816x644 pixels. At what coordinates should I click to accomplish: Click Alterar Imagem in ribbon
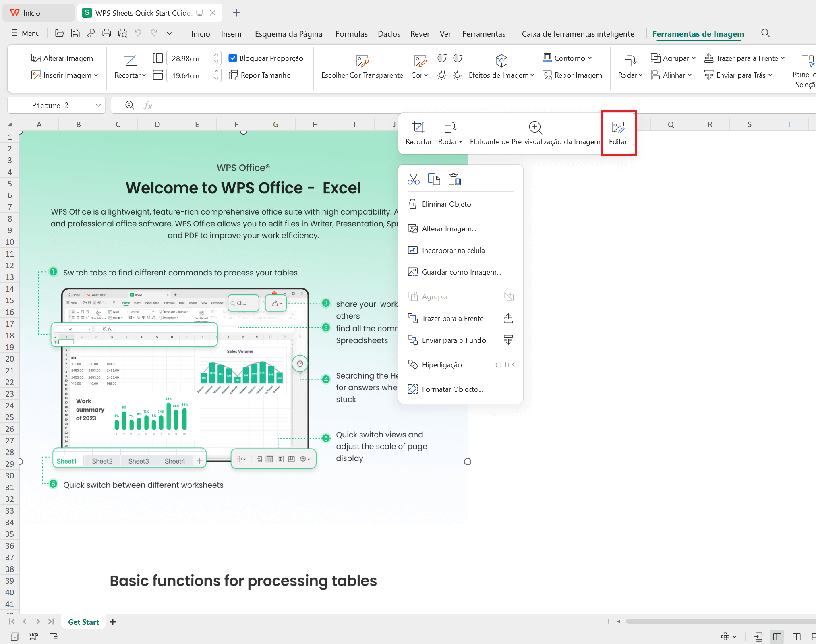click(x=62, y=58)
